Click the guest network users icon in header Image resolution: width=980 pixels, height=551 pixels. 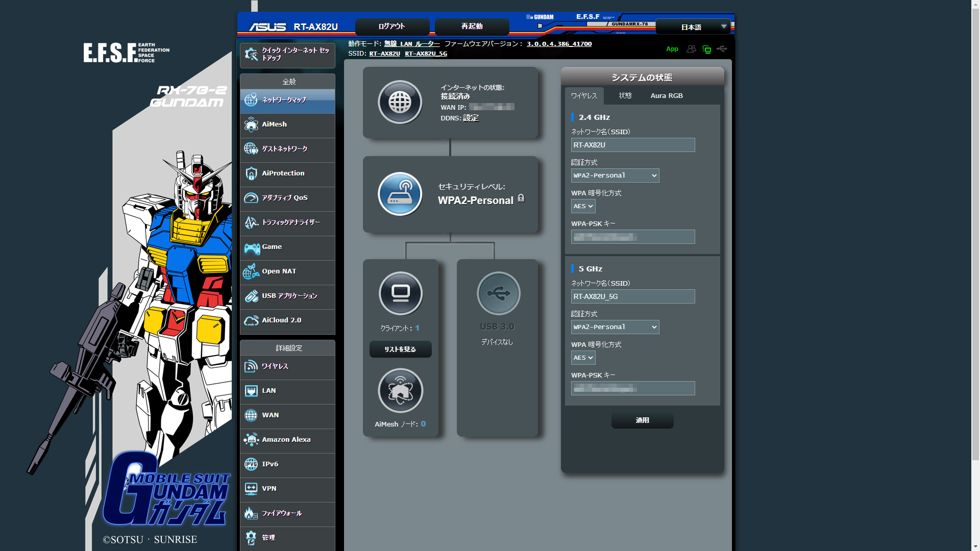click(x=691, y=49)
